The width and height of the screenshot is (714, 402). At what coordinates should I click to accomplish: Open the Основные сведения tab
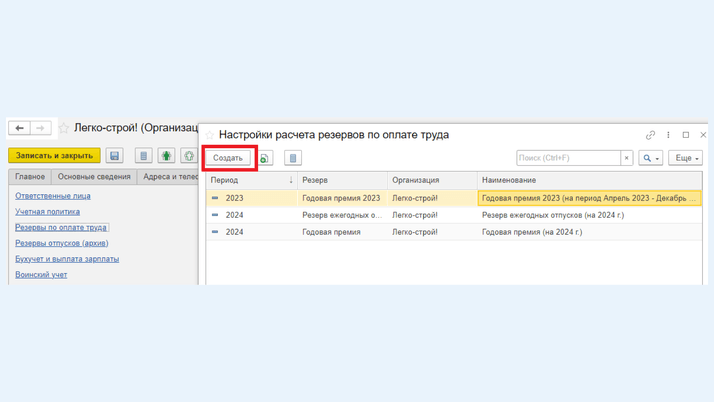[x=94, y=177]
